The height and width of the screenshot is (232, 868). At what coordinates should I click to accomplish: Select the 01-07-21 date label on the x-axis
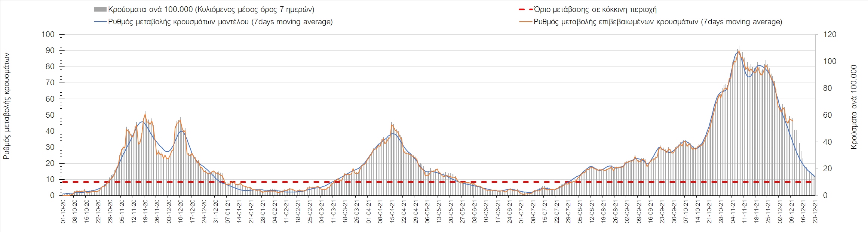(522, 211)
